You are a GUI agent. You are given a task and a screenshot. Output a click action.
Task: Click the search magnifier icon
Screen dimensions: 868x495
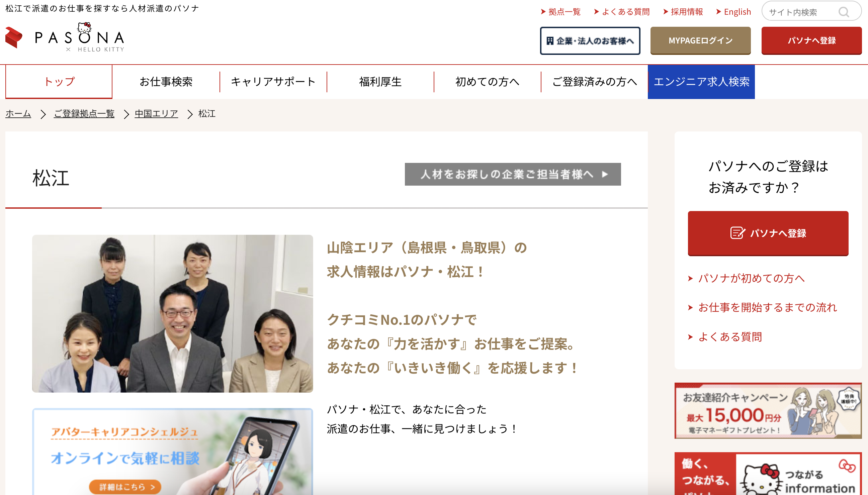click(x=844, y=12)
